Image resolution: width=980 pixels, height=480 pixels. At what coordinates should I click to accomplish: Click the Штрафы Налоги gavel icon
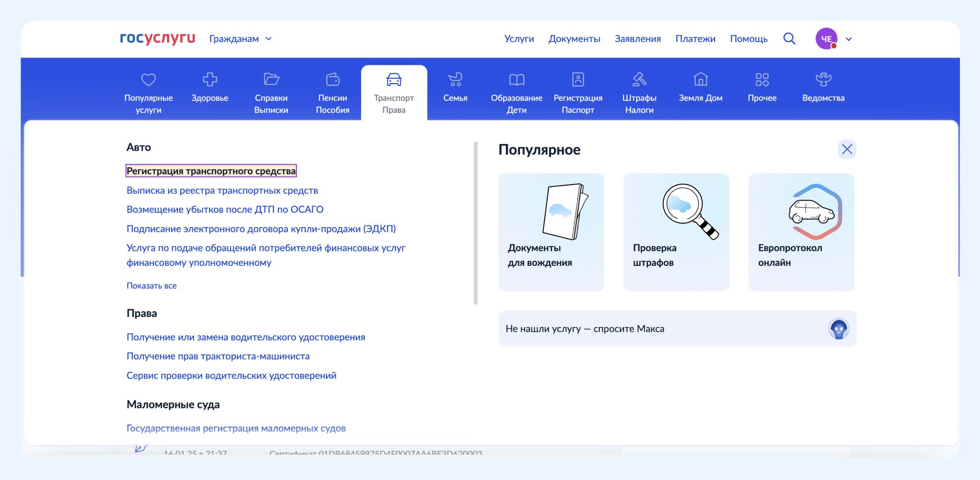point(639,79)
